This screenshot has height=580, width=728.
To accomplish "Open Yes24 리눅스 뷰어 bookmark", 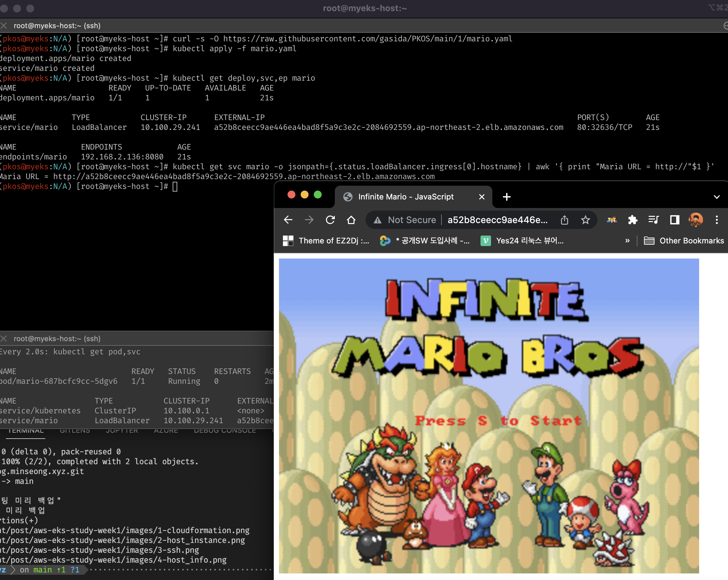I will point(522,240).
